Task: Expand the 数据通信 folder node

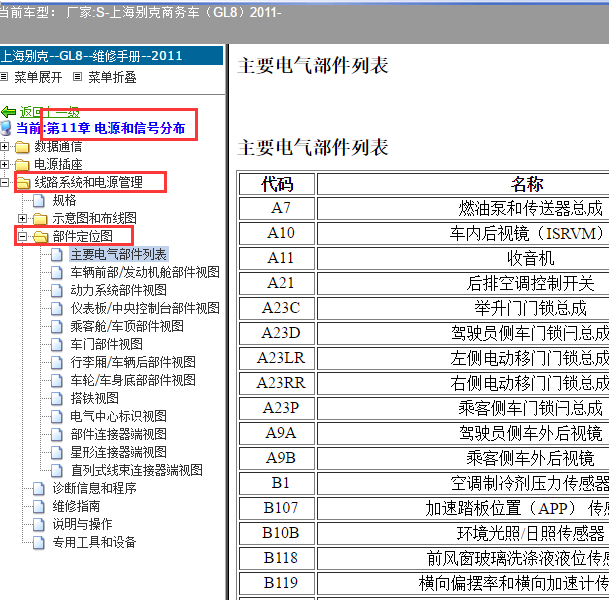Action: [4, 146]
